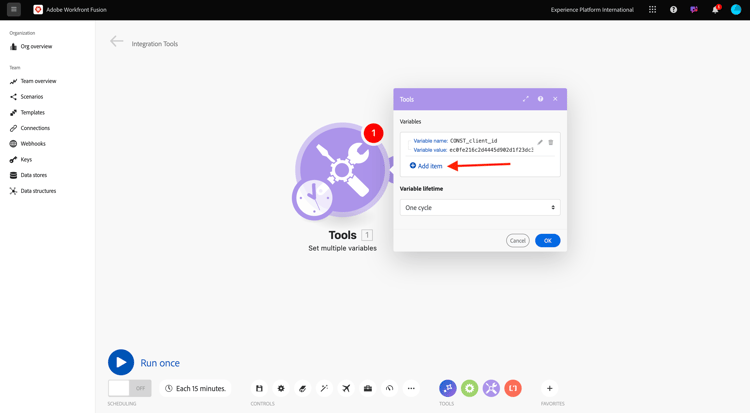Save the scenario with disk icon
The height and width of the screenshot is (413, 750).
pyautogui.click(x=259, y=389)
